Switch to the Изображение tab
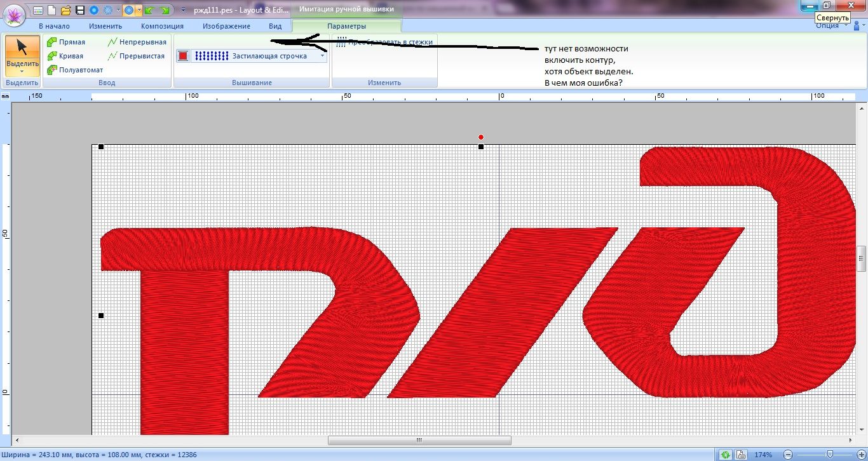 [x=226, y=26]
